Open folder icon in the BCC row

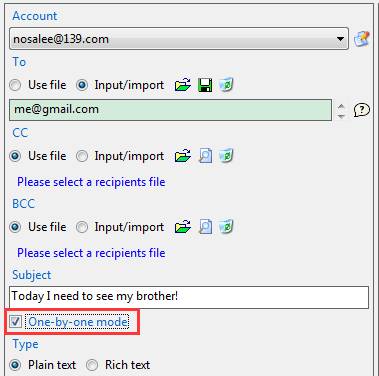[x=183, y=227]
